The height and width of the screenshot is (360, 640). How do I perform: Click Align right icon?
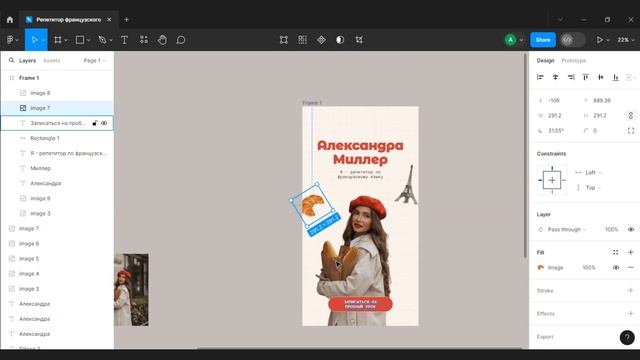click(x=571, y=77)
